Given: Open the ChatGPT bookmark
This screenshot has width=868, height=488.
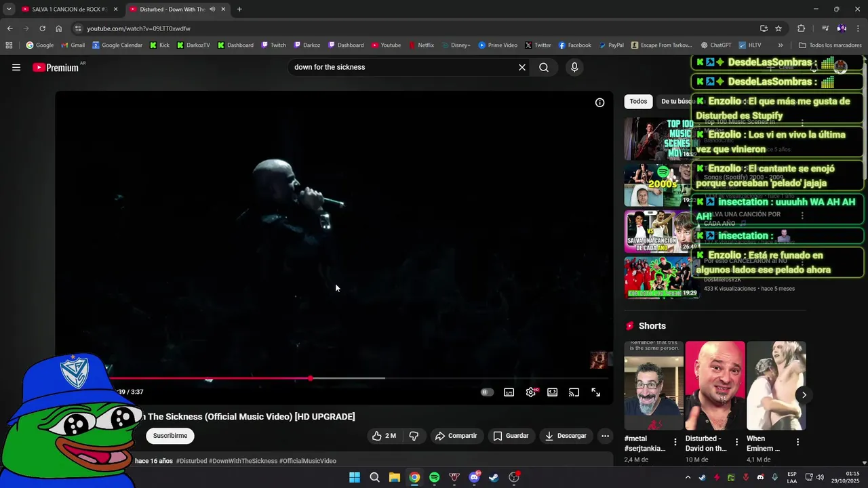Looking at the screenshot, I should tap(716, 45).
